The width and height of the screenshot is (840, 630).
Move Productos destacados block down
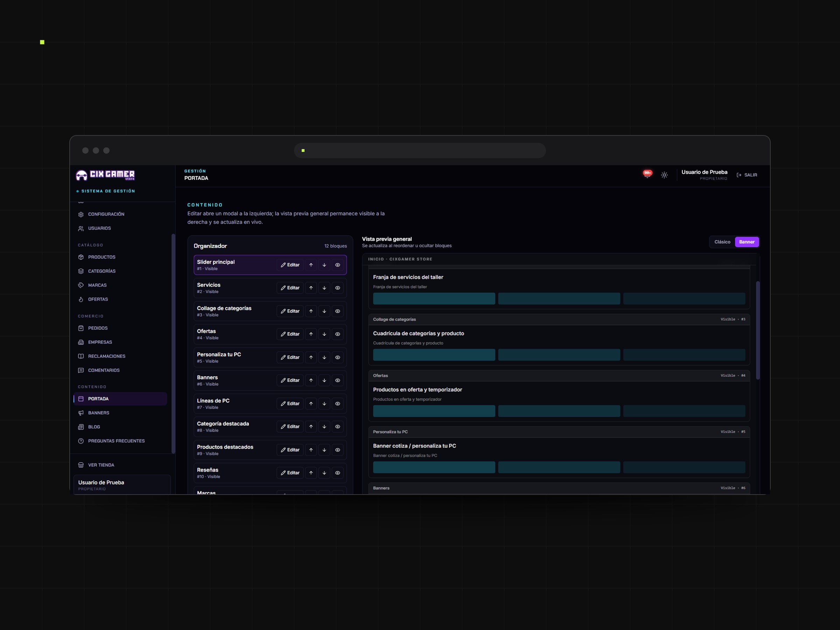point(324,450)
